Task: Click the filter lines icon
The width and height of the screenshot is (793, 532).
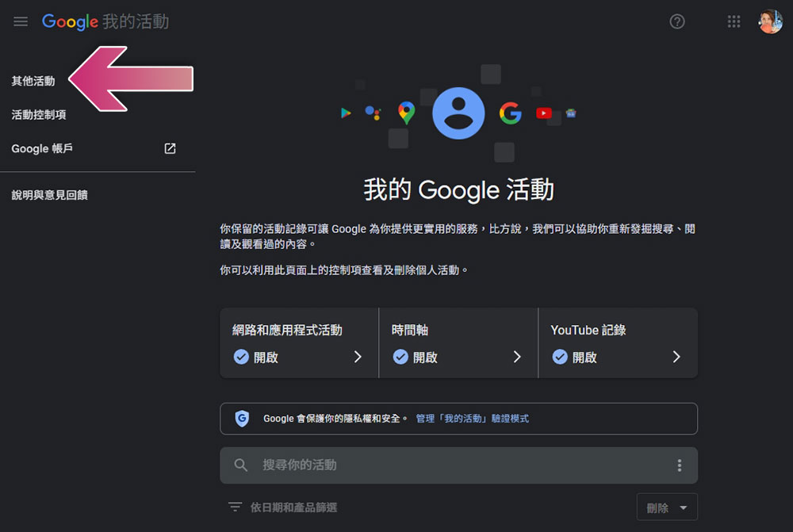Action: (x=236, y=507)
